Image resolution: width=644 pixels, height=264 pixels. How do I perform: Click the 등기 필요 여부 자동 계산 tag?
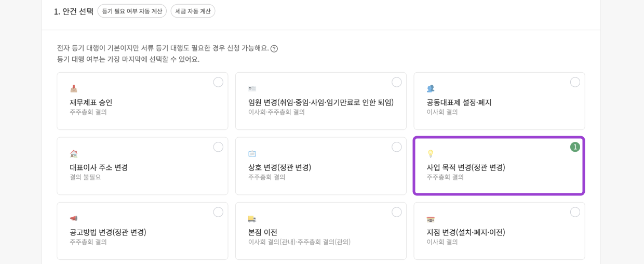(x=132, y=11)
